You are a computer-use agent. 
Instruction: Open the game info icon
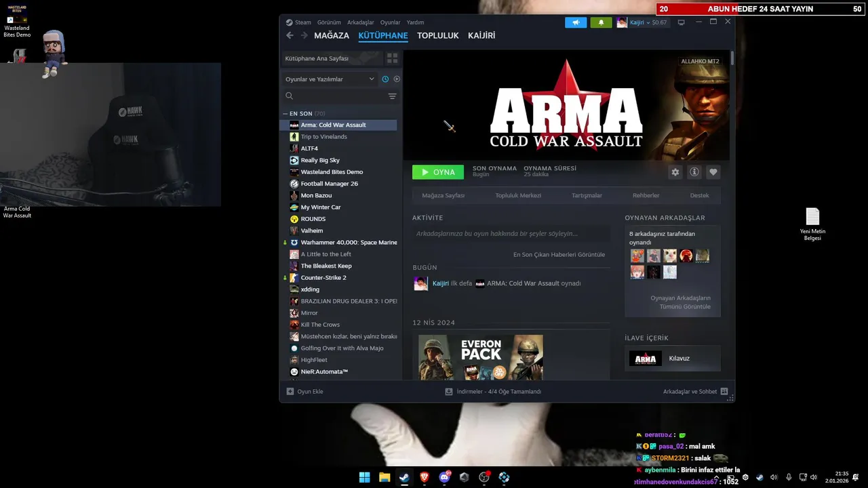coord(694,172)
